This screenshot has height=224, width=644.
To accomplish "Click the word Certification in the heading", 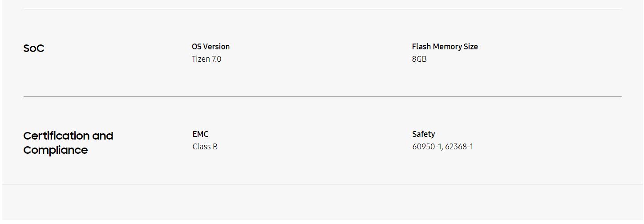I will tap(56, 136).
